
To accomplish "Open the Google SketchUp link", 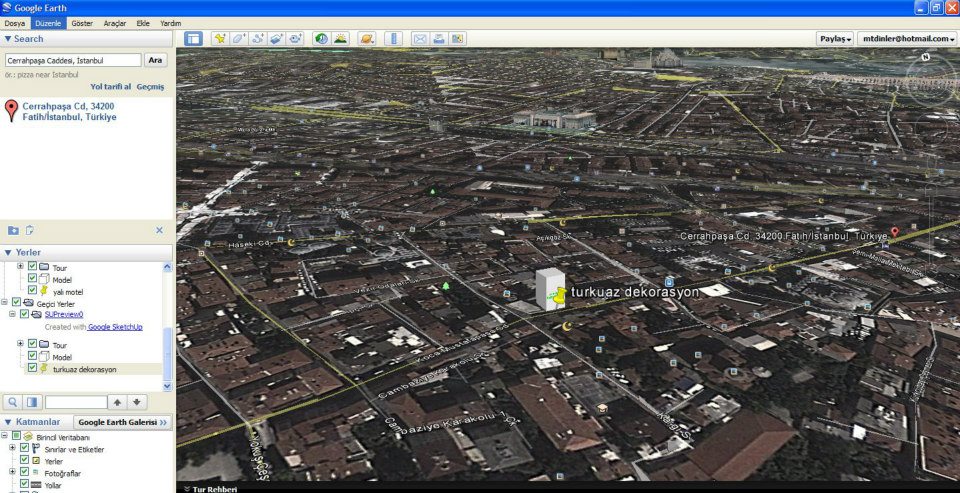I will coord(115,327).
